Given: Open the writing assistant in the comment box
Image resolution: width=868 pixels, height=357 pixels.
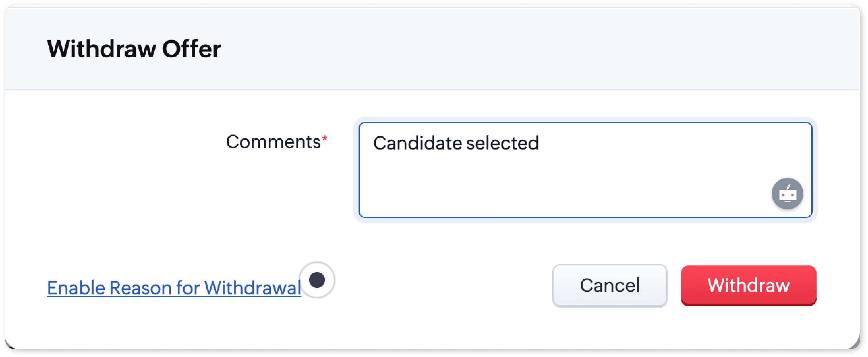Looking at the screenshot, I should [787, 194].
